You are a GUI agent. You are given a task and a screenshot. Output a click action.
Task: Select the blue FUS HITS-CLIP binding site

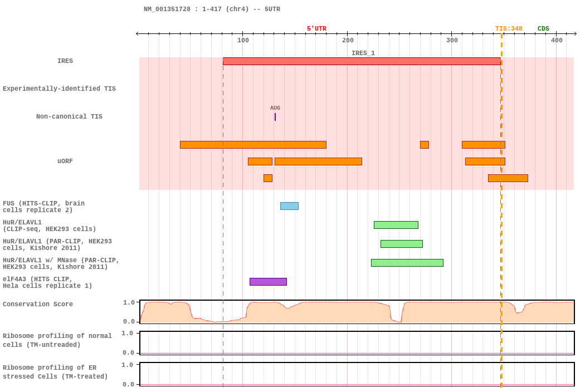[x=289, y=206]
